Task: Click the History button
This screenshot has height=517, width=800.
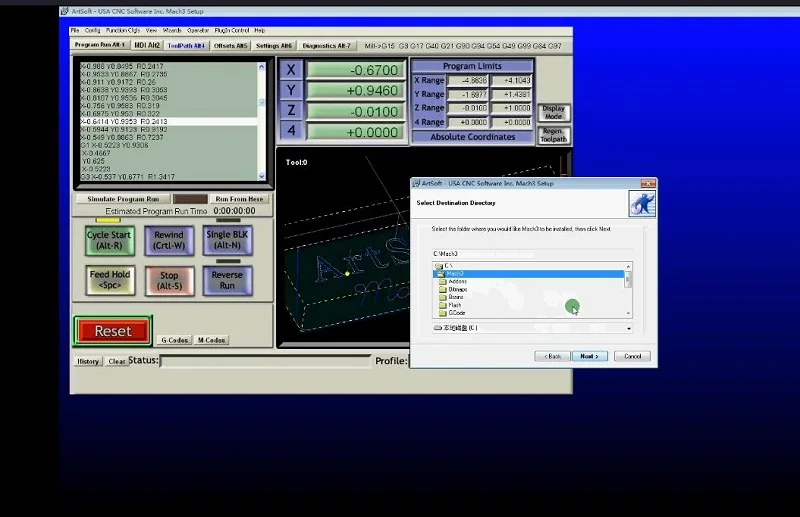Action: coord(88,361)
